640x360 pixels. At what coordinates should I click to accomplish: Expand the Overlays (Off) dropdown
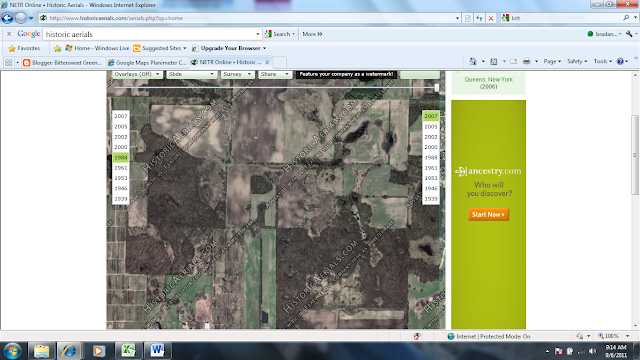[x=137, y=74]
